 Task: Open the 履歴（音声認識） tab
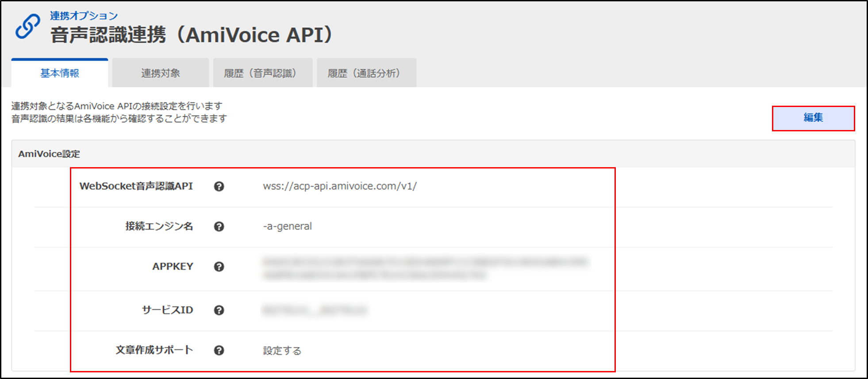[x=263, y=73]
